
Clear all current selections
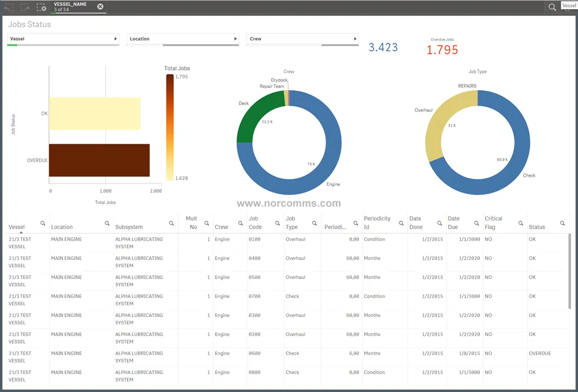click(40, 7)
